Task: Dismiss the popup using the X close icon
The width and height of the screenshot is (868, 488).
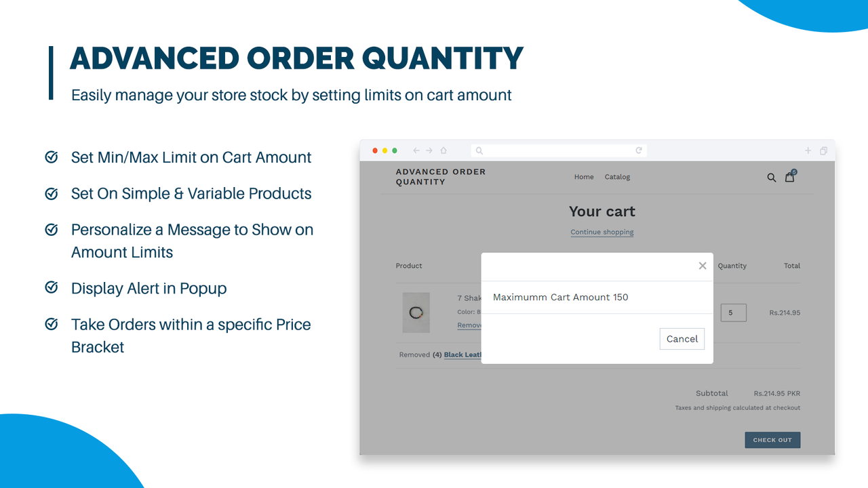Action: click(x=703, y=266)
